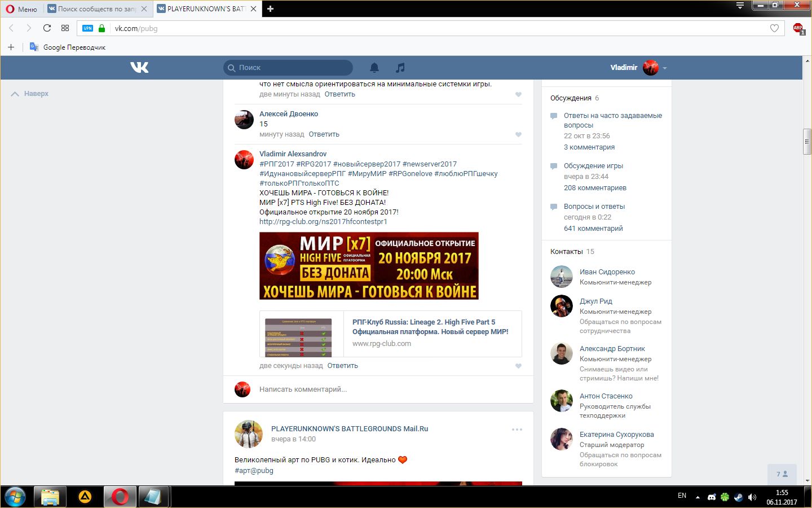
Task: Open the Opera Меню button
Action: [21, 9]
